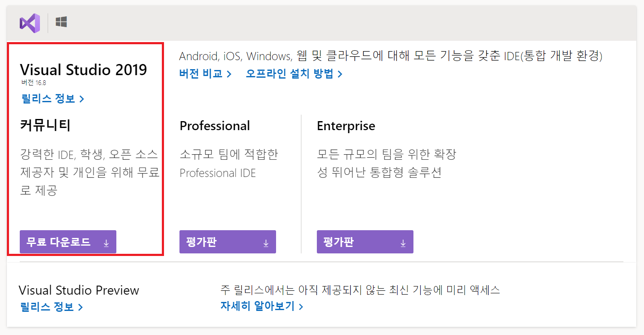
Task: Click the Enterprise heading
Action: (346, 126)
